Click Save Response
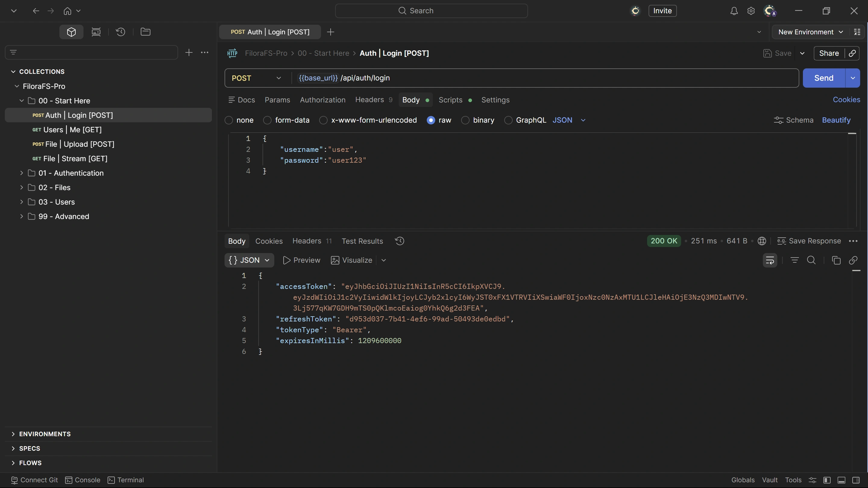The height and width of the screenshot is (488, 868). tap(809, 241)
